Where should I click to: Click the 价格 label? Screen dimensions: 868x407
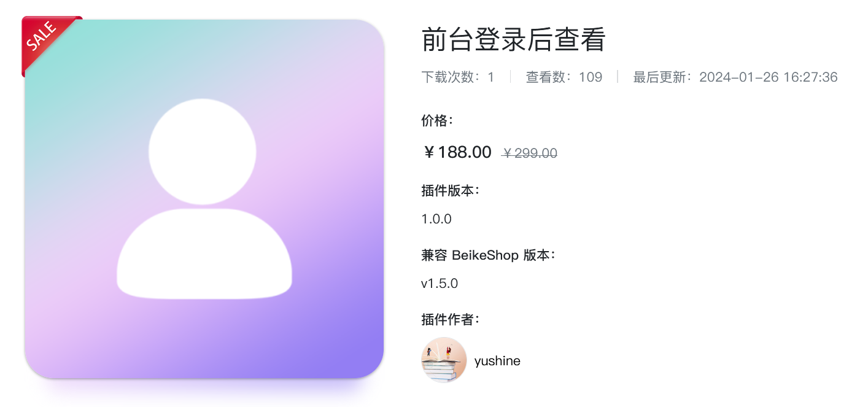437,120
